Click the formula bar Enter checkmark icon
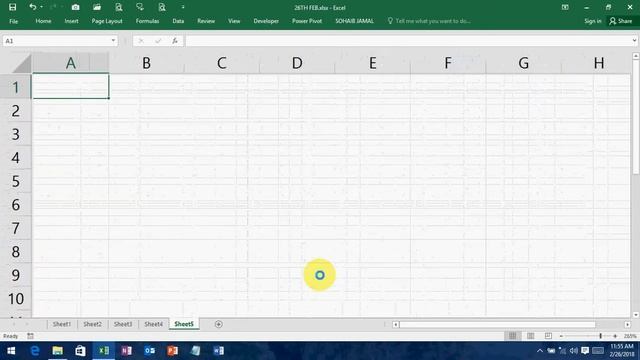 coord(158,41)
